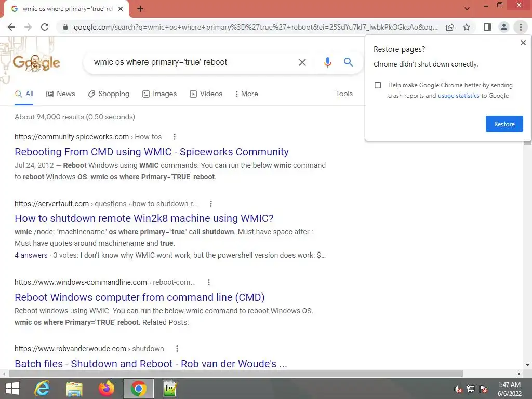Submit search with the magnifier icon
Screen dimensions: 532x399
[348, 62]
